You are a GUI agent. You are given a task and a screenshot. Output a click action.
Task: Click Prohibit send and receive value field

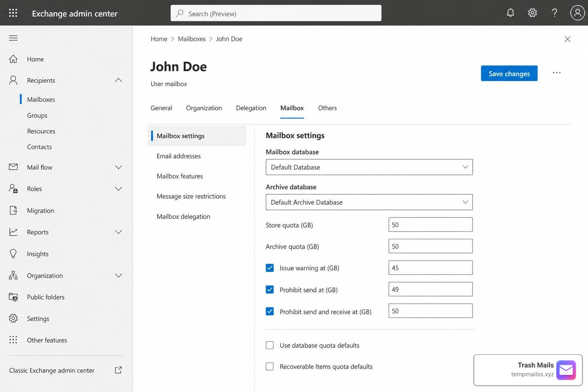(x=431, y=311)
